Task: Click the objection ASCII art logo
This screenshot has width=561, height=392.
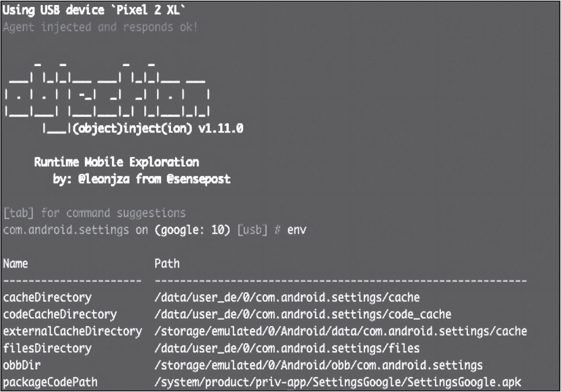Action: (106, 93)
